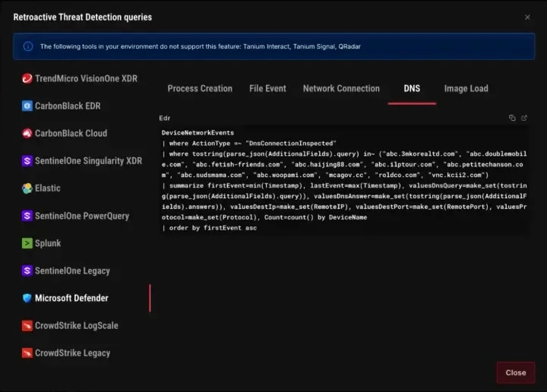Open the query in external tool icon

pos(524,118)
